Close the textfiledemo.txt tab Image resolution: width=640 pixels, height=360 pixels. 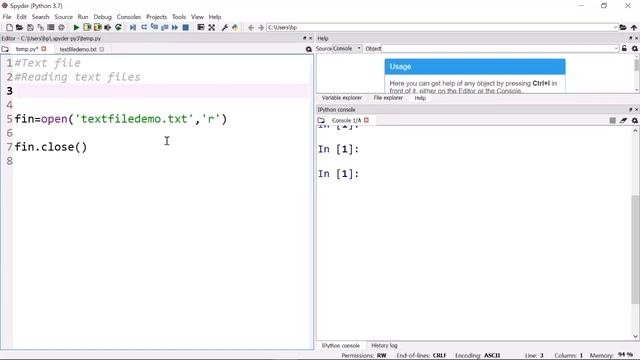click(x=102, y=49)
